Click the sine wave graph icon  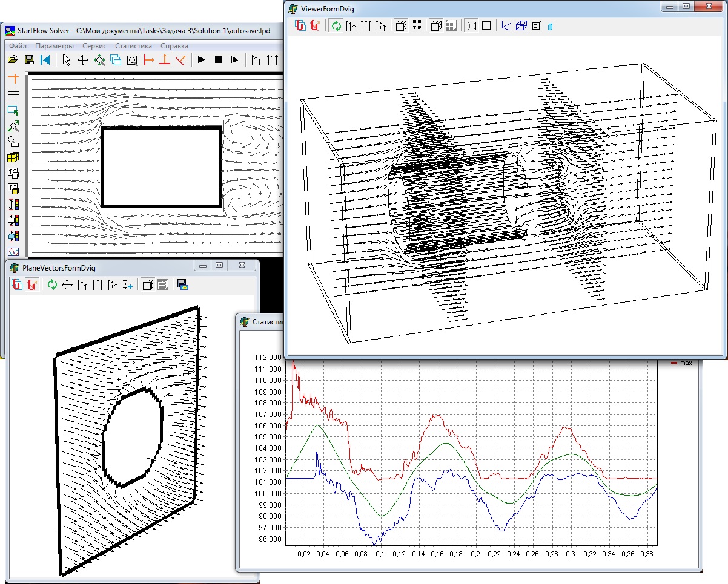pyautogui.click(x=13, y=251)
